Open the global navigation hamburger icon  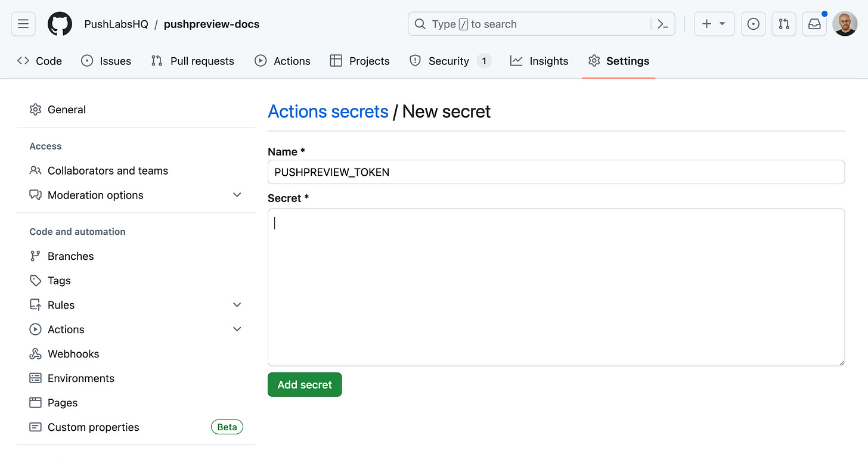(23, 24)
